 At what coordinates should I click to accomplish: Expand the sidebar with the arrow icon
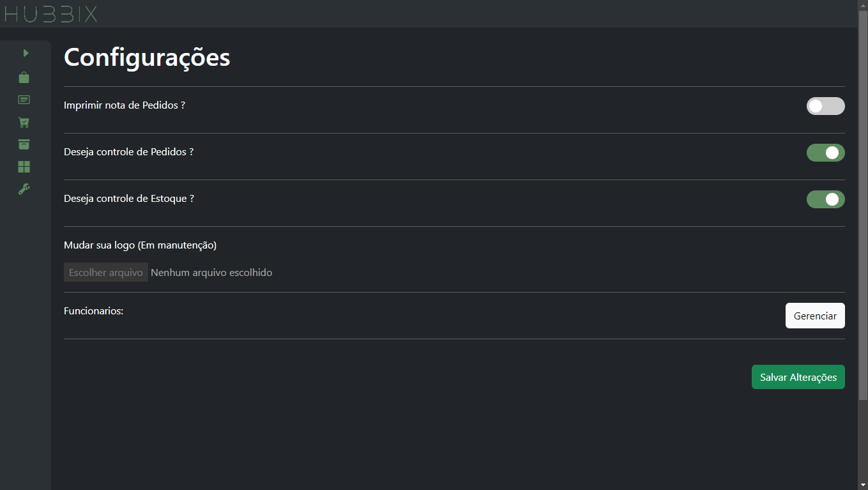(x=26, y=53)
